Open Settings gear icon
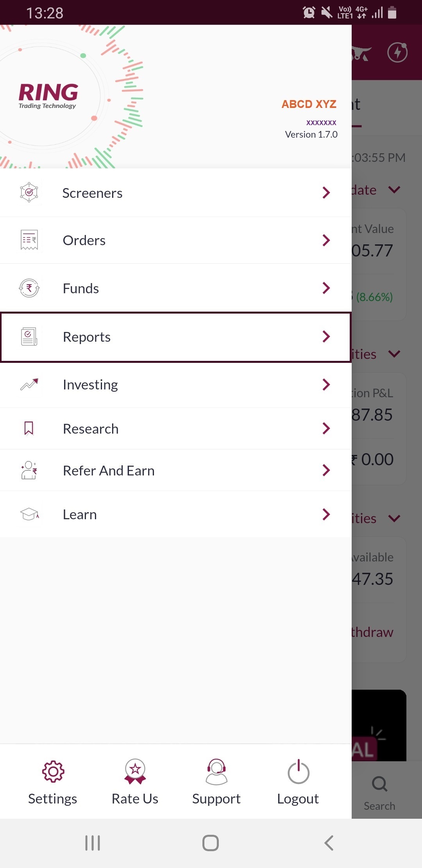 [x=53, y=771]
